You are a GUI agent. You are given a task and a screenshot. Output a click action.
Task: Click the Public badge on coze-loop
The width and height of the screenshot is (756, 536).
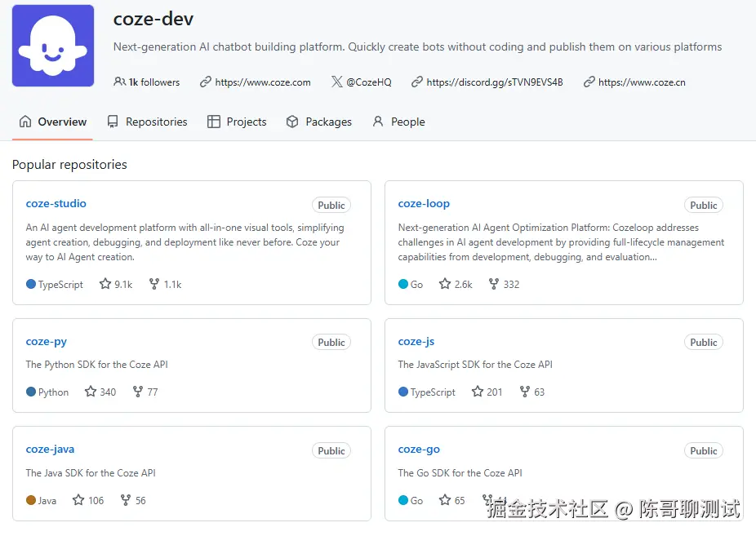704,205
